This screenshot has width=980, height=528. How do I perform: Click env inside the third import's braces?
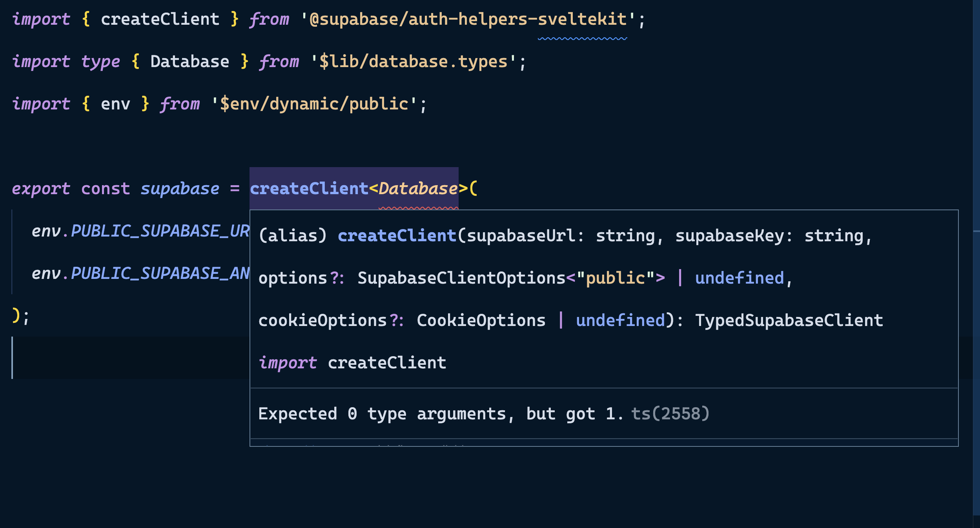tap(115, 104)
